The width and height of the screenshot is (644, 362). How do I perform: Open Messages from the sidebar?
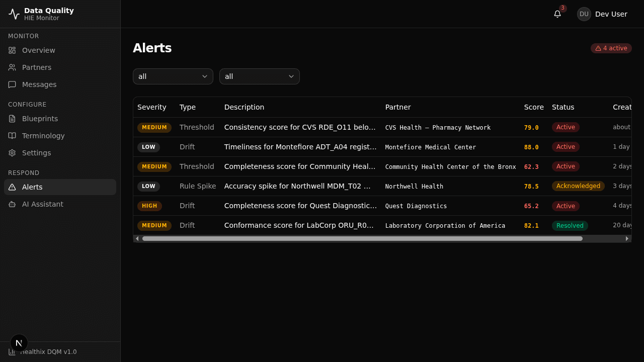tap(12, 84)
